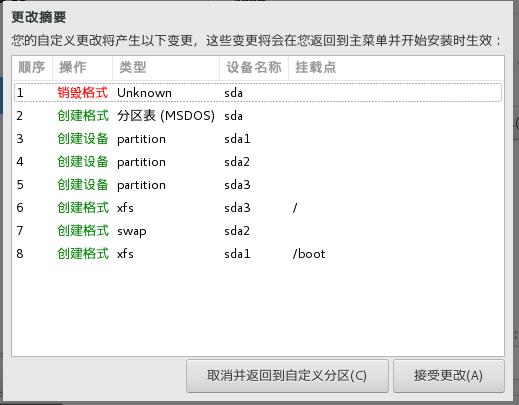The height and width of the screenshot is (405, 519).
Task: Sort by 操作 column header
Action: [x=82, y=68]
